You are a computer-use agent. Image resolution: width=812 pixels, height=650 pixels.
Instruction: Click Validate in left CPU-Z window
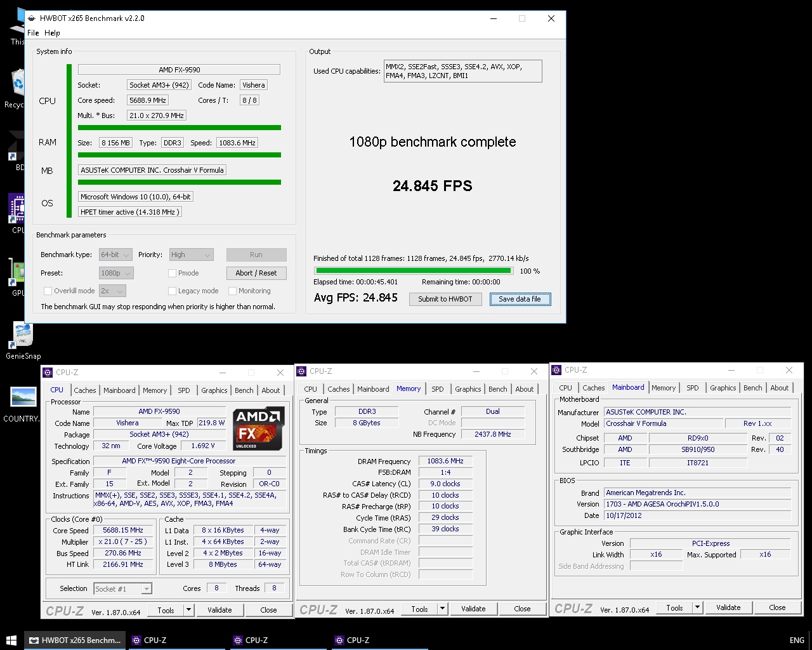[x=219, y=610]
